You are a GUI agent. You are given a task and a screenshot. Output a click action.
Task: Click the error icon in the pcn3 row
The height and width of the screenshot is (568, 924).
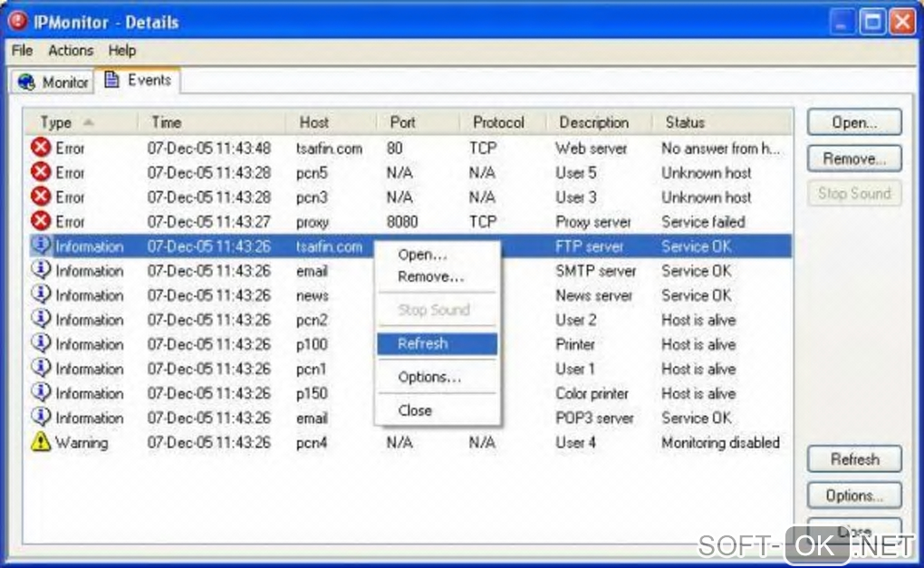41,197
